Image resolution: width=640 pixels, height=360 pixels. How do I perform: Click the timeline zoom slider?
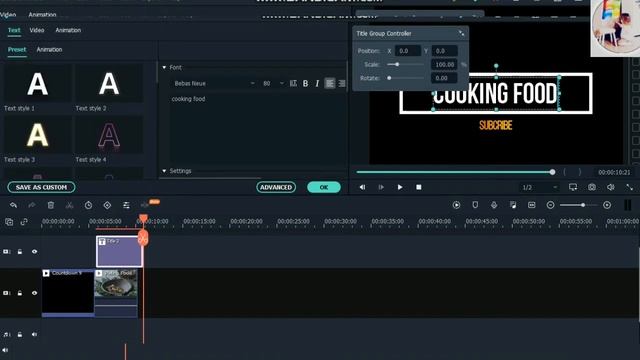click(578, 205)
